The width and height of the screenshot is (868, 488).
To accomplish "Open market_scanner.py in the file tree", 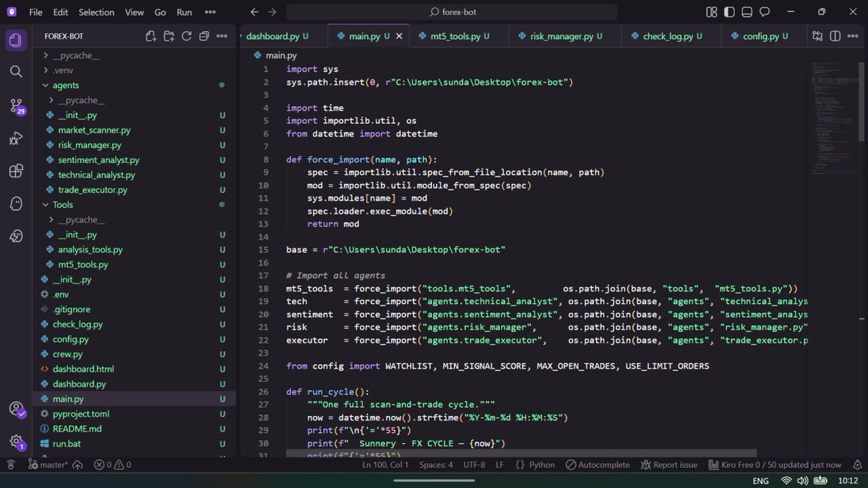I will pos(94,130).
